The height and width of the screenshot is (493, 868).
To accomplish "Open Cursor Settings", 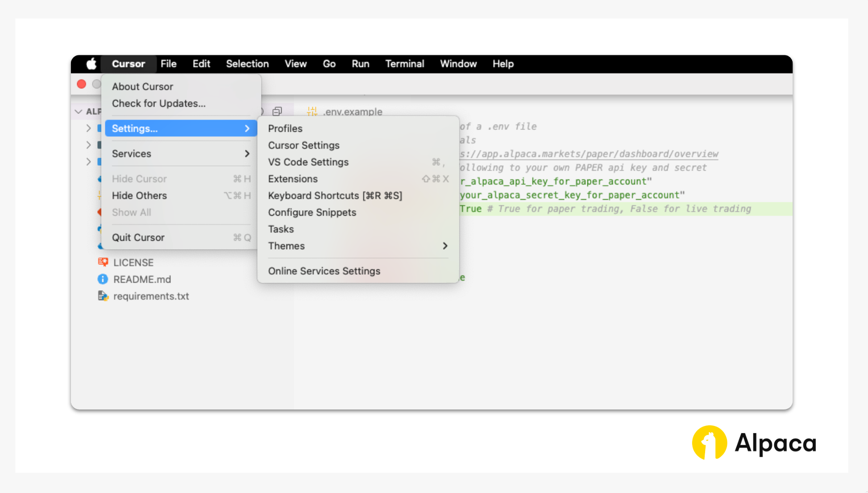I will click(x=358, y=146).
